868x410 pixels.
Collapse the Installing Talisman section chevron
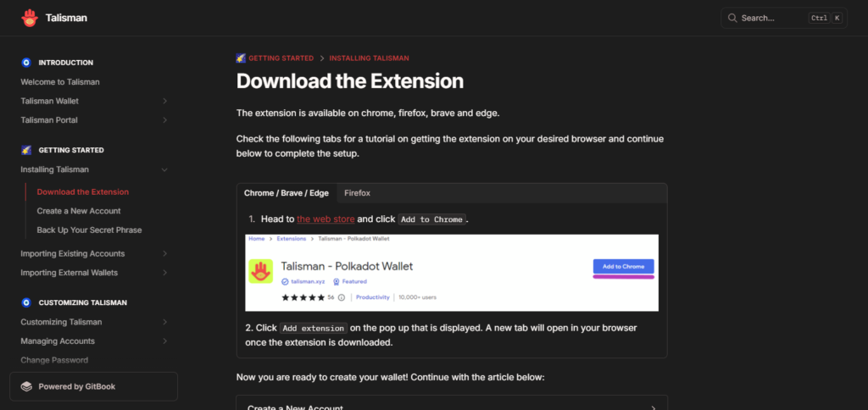164,170
